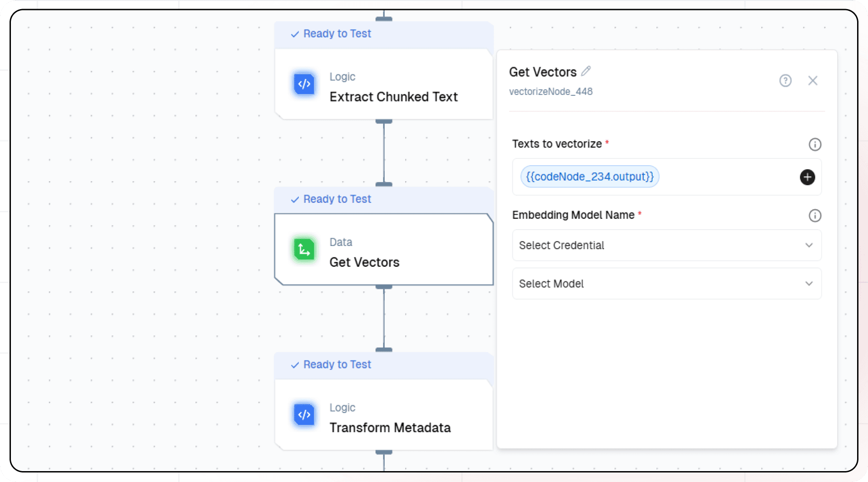Click the pencil icon to rename Get Vectors
The width and height of the screenshot is (868, 482).
(x=586, y=71)
